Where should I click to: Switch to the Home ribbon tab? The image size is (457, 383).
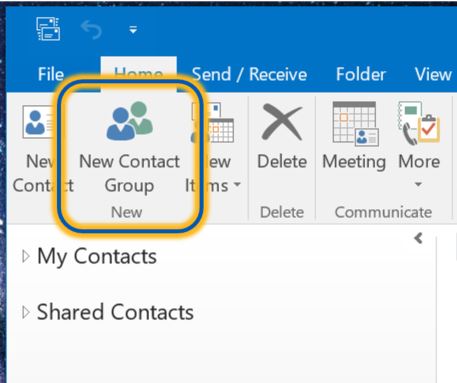click(138, 73)
